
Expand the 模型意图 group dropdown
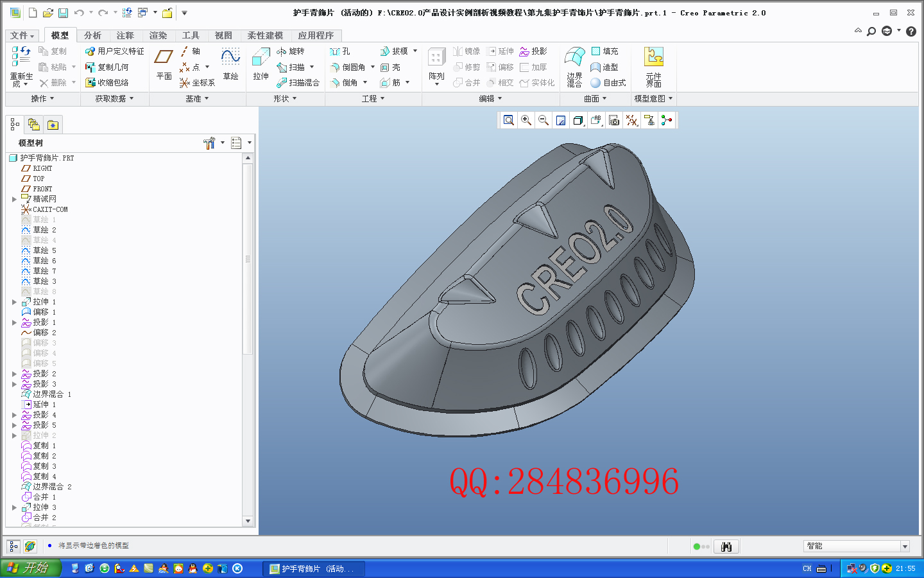(x=654, y=99)
